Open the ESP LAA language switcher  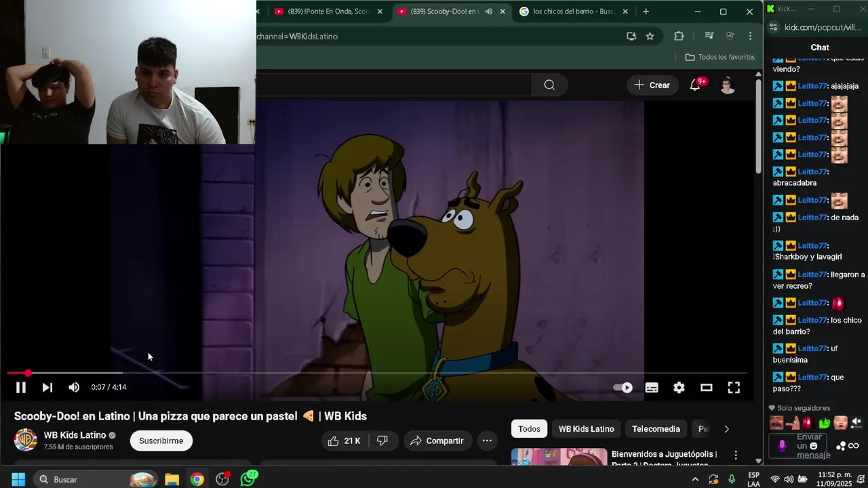pyautogui.click(x=753, y=479)
